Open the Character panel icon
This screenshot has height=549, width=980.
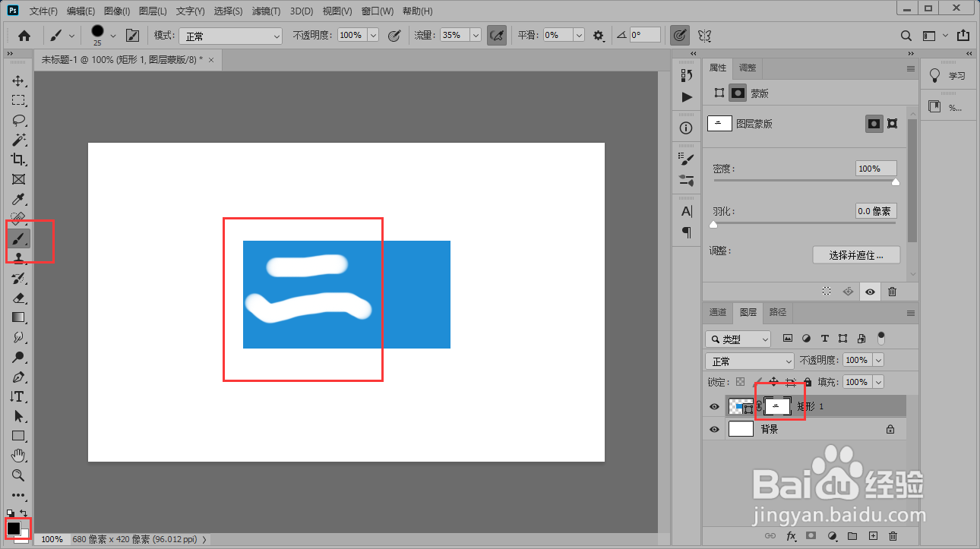tap(687, 211)
